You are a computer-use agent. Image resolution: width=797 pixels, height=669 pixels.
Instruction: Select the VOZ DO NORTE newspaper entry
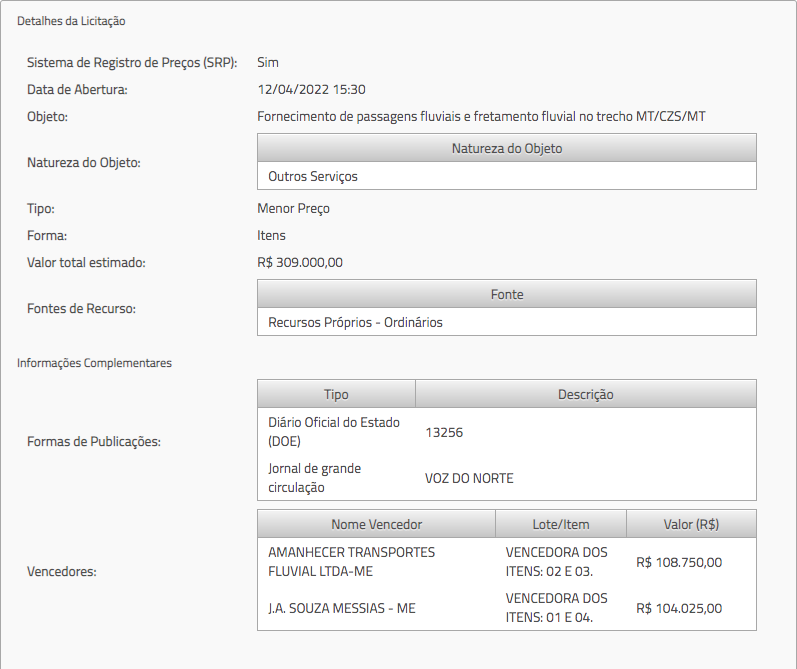click(469, 478)
